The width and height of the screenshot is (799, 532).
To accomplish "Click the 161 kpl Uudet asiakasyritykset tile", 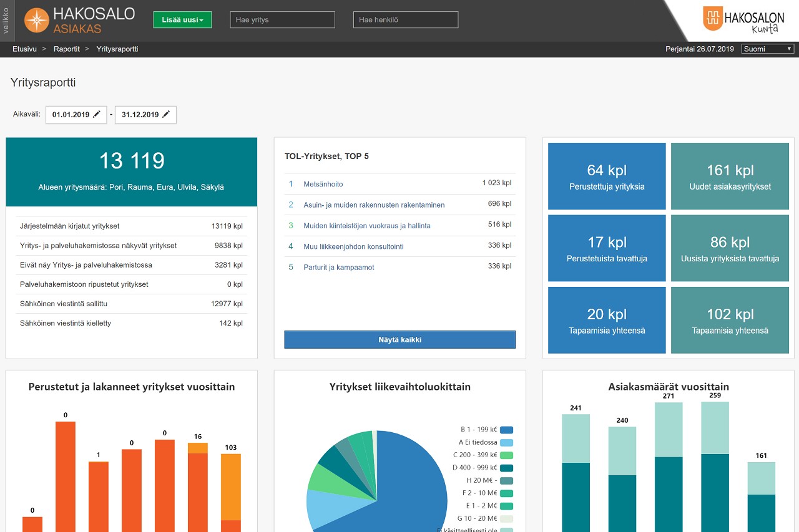I will click(730, 177).
